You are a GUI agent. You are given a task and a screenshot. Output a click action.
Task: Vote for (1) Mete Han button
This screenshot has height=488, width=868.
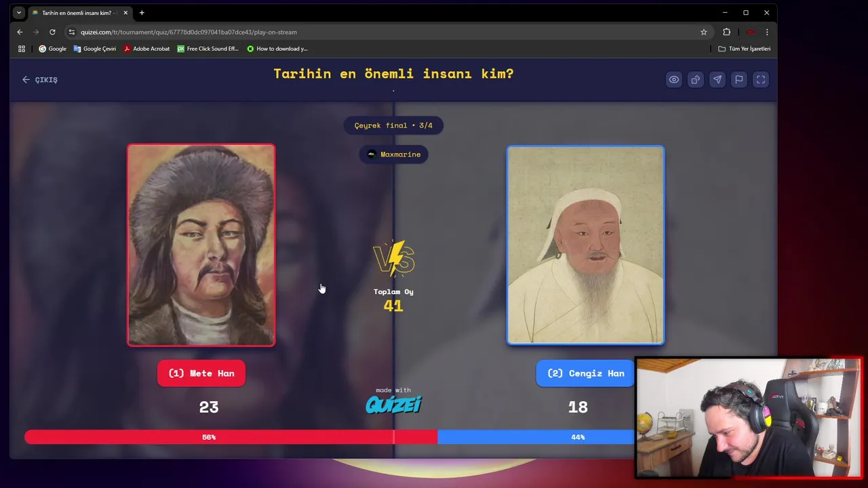point(201,373)
